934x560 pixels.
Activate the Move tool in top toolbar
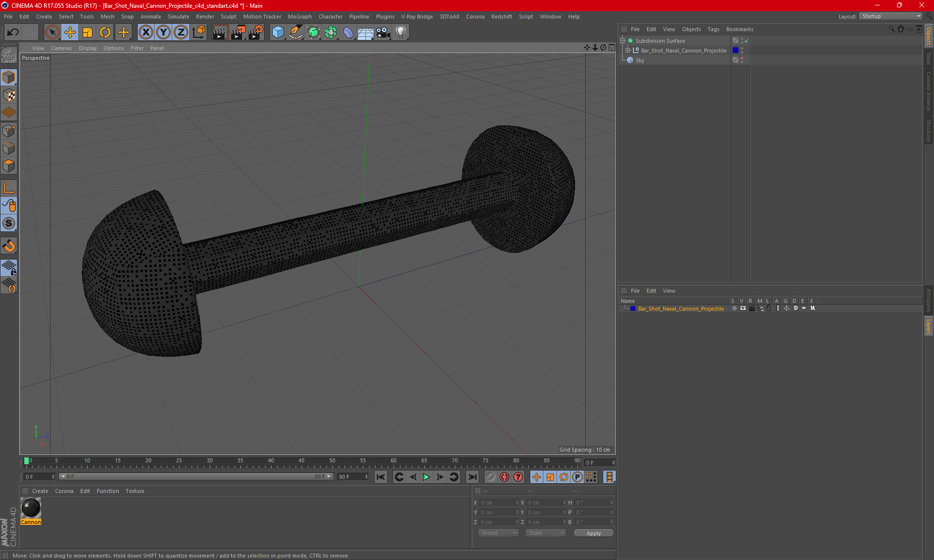pos(70,32)
